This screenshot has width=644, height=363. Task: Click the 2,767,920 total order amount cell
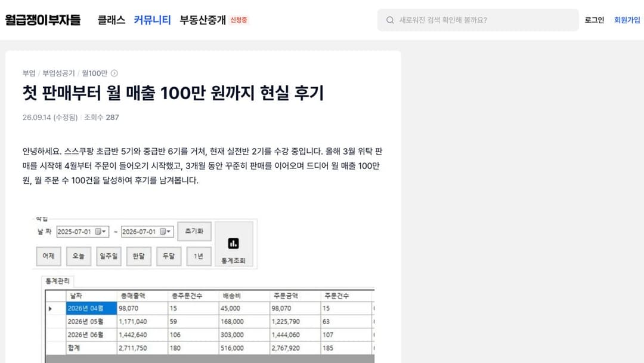point(295,348)
